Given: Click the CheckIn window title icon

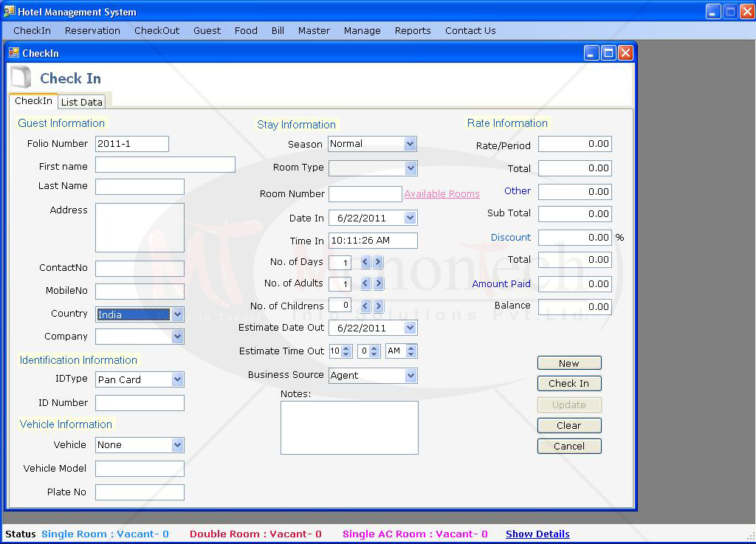Looking at the screenshot, I should pos(14,53).
